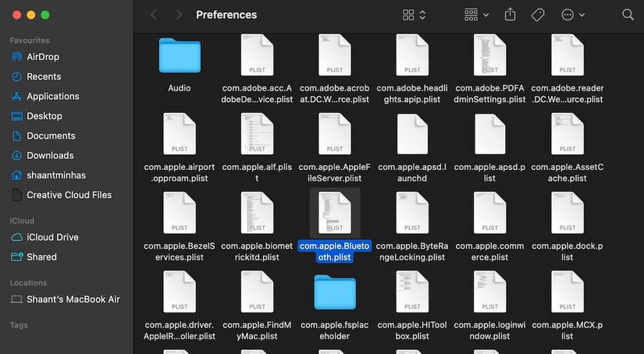Go back with the back arrow
644x354 pixels.
click(x=154, y=15)
